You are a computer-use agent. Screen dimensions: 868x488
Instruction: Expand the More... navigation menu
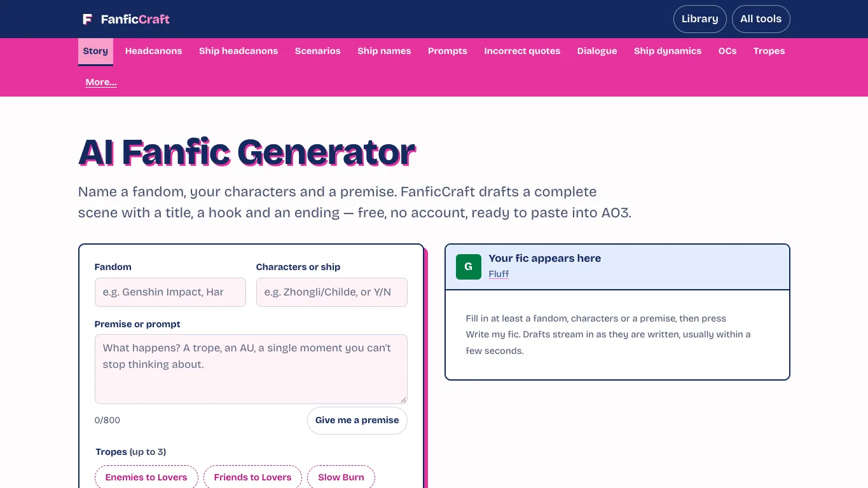tap(101, 82)
